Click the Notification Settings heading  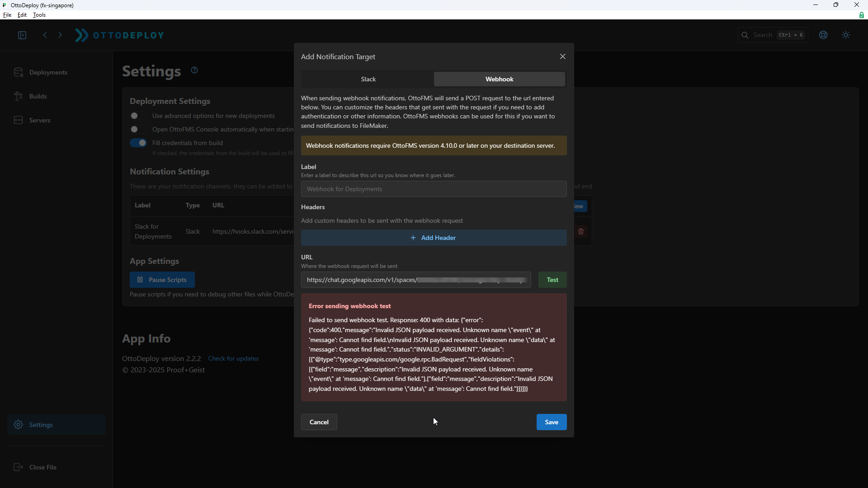(x=170, y=172)
